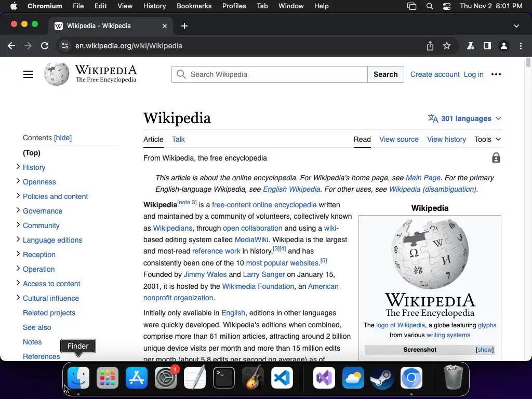Expand the tab search chevron

pyautogui.click(x=516, y=26)
